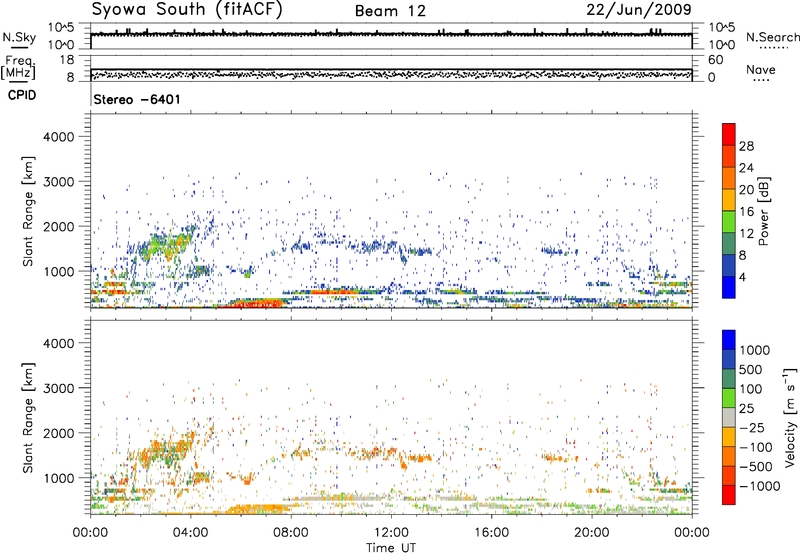Image resolution: width=800 pixels, height=554 pixels.
Task: Click the "24" power colorbar label
Action: pos(746,168)
